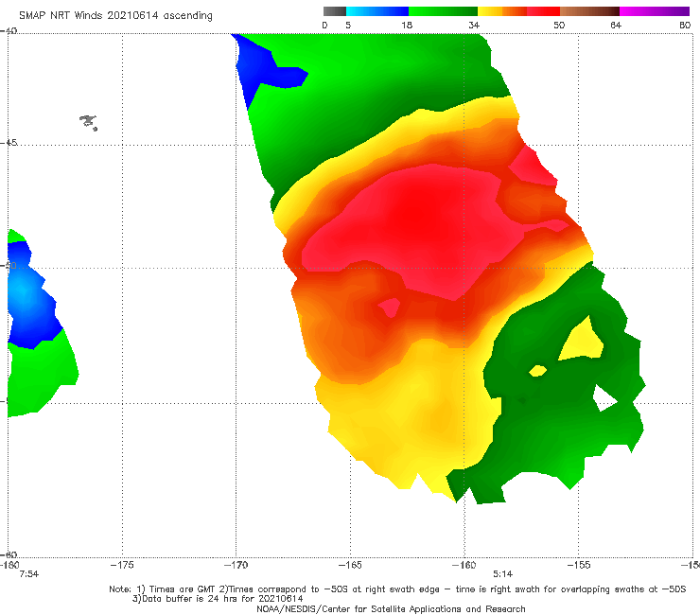
Task: Click the NOAA/NESDIS Center for Satellite Applications credit
Action: coord(391,608)
